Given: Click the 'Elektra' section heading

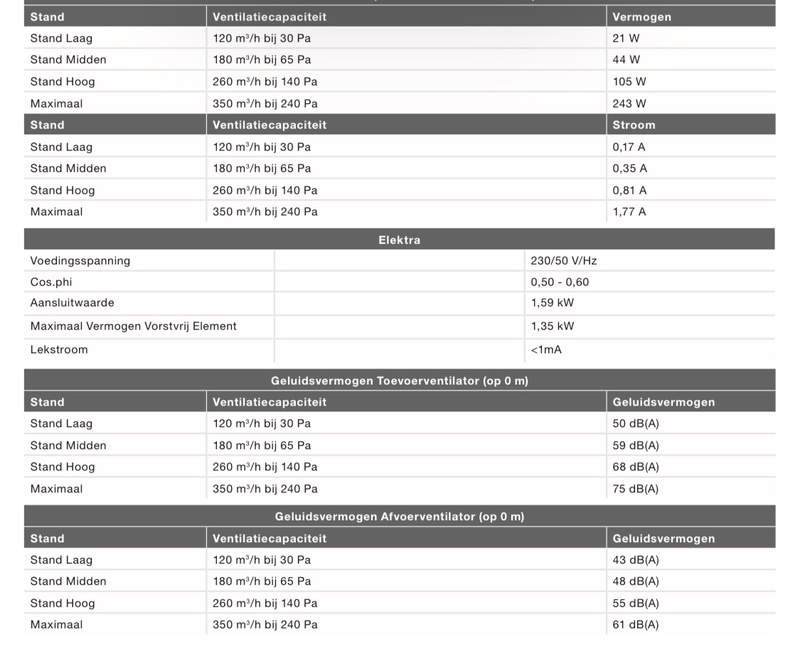Looking at the screenshot, I should click(x=399, y=240).
